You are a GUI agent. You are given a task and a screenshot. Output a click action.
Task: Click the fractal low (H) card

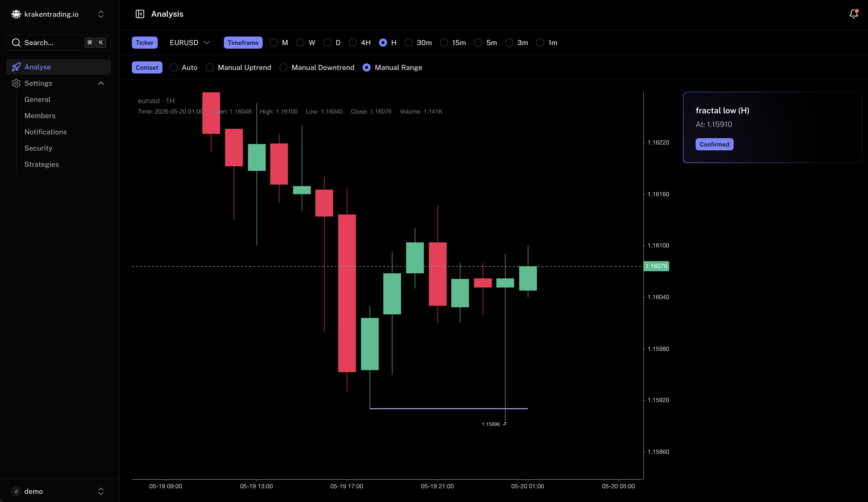pos(772,127)
